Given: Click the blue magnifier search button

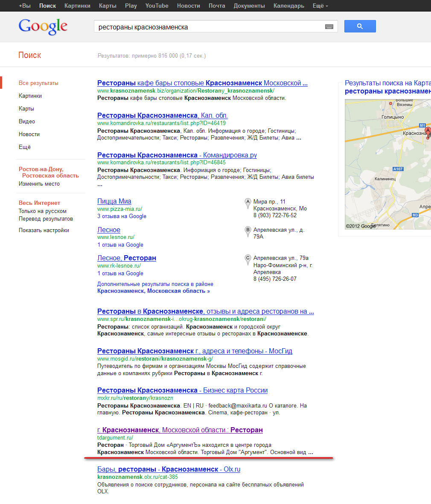Looking at the screenshot, I should click(360, 26).
